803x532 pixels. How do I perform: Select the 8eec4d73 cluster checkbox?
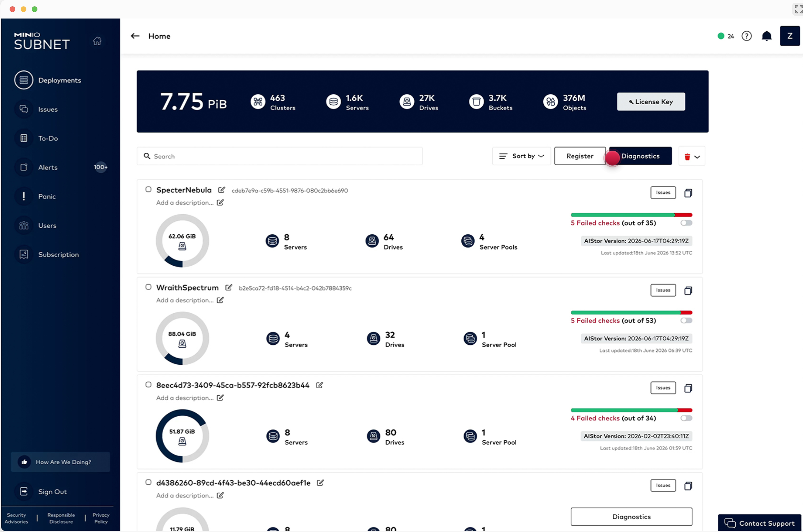point(148,385)
